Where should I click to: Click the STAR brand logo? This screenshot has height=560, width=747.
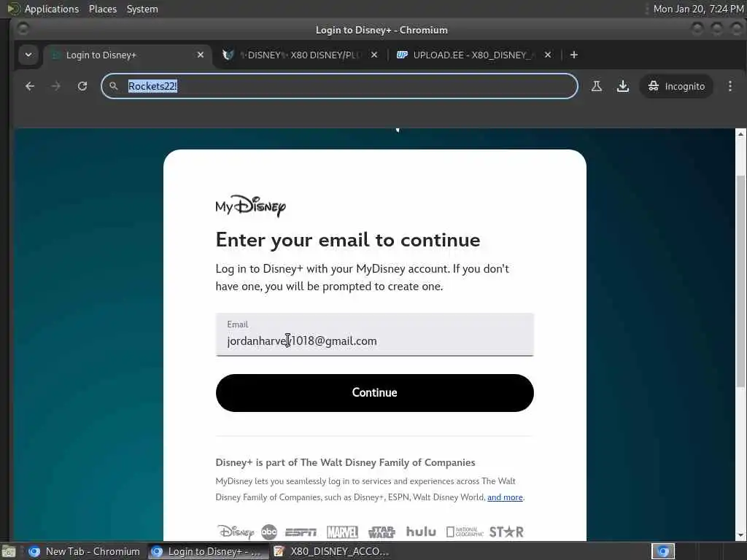(506, 532)
